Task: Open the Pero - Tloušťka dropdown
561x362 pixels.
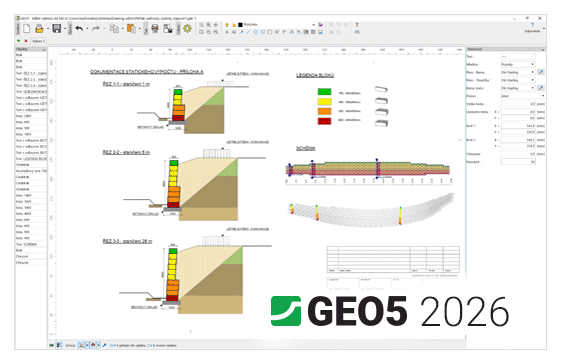Action: [x=518, y=80]
